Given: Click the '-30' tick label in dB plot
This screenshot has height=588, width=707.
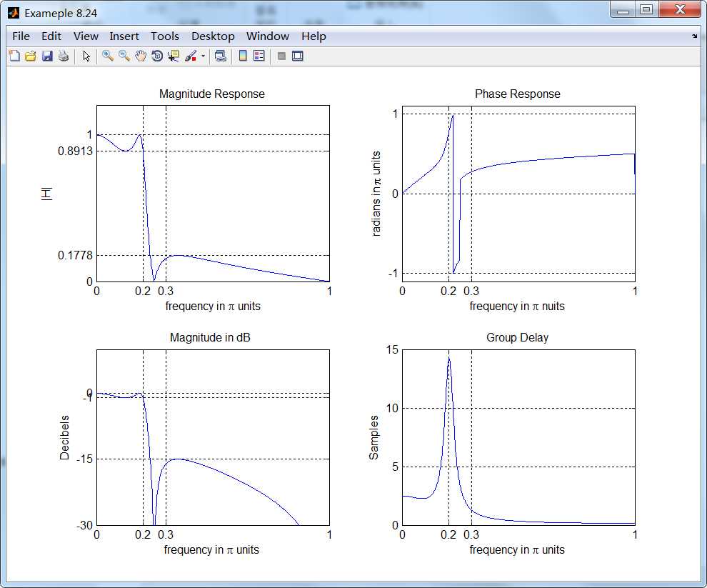Looking at the screenshot, I should pyautogui.click(x=84, y=525).
